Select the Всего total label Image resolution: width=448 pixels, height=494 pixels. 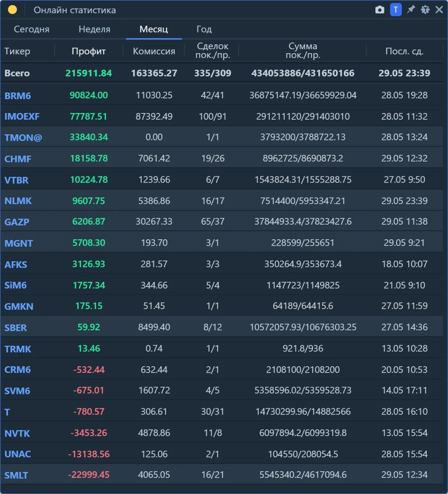[x=17, y=73]
